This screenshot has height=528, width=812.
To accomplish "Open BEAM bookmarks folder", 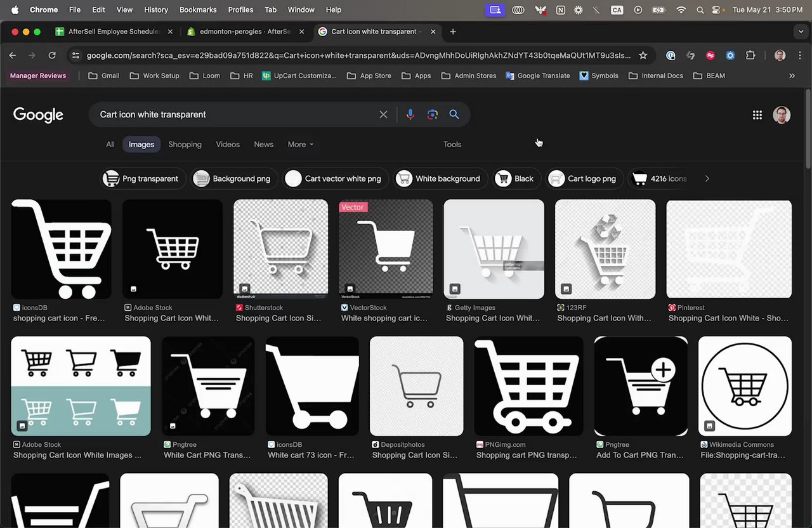I will 709,76.
